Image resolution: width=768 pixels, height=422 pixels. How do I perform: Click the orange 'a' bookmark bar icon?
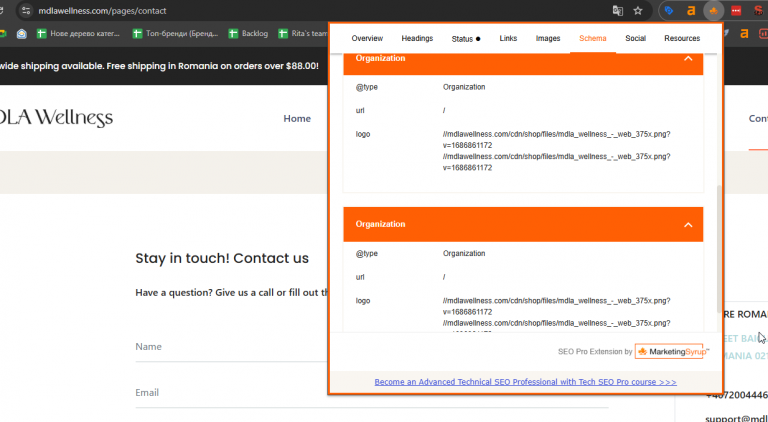(744, 34)
